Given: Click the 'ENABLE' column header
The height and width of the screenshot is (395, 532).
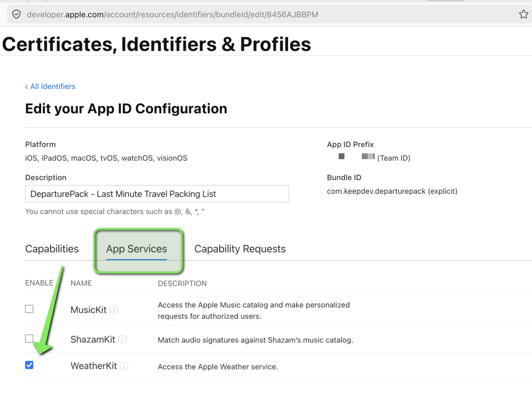Looking at the screenshot, I should point(39,283).
